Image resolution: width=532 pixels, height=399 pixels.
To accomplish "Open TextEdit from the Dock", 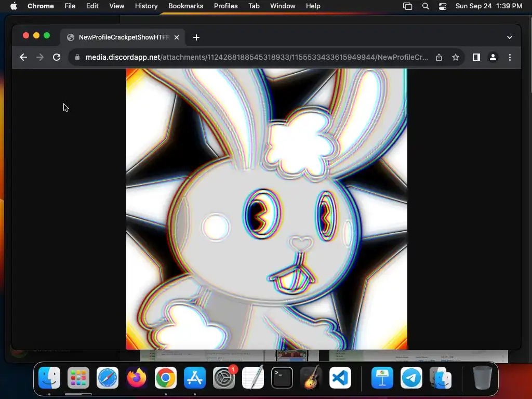I will coord(253,378).
